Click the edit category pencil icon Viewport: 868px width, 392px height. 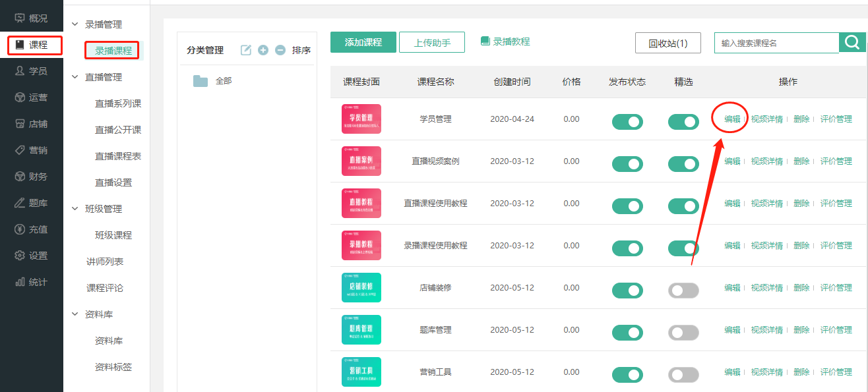(x=246, y=50)
